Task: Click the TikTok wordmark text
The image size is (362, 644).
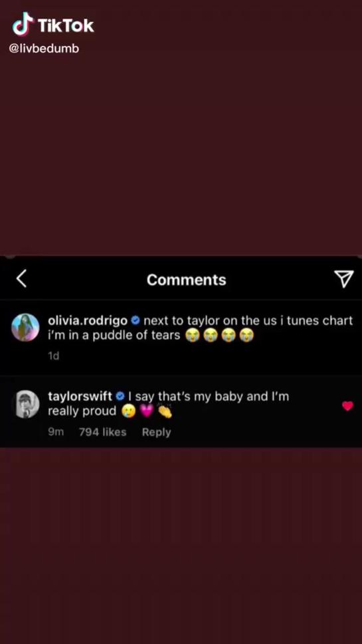Action: pyautogui.click(x=66, y=25)
